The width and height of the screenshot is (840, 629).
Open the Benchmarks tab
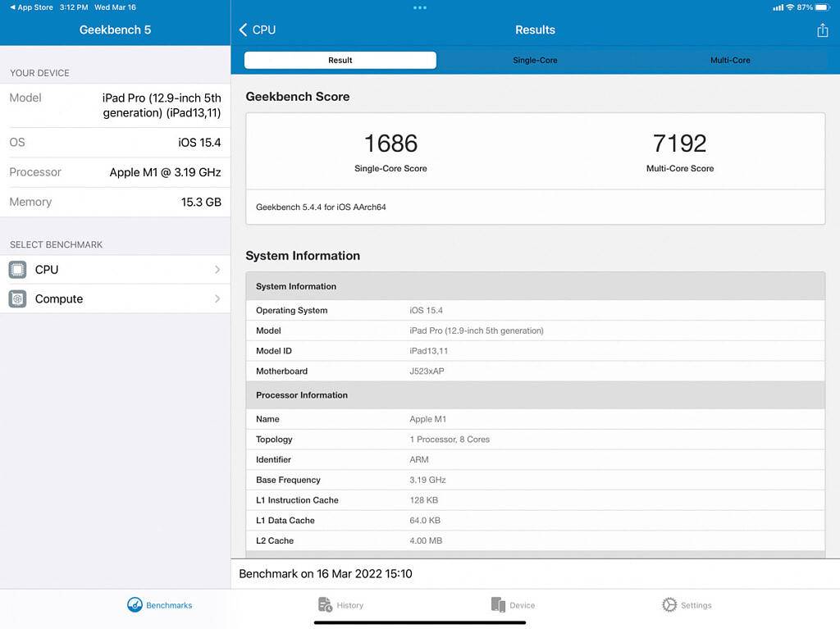click(160, 605)
